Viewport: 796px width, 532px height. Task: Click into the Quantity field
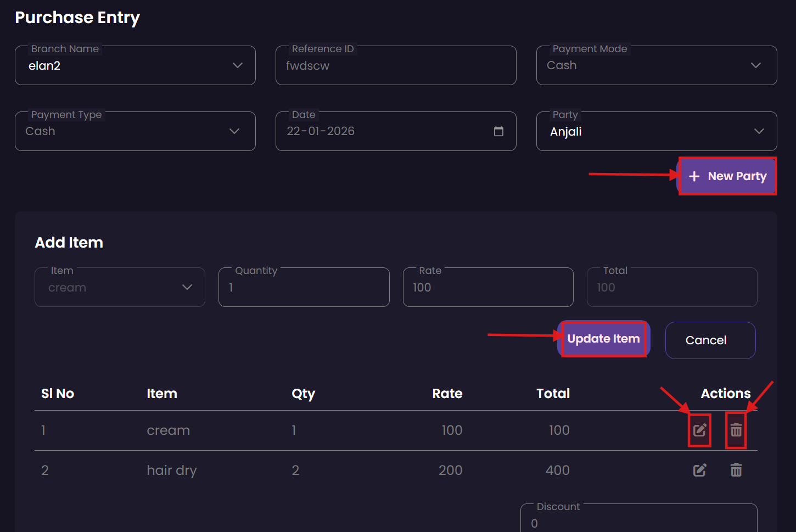(x=304, y=288)
